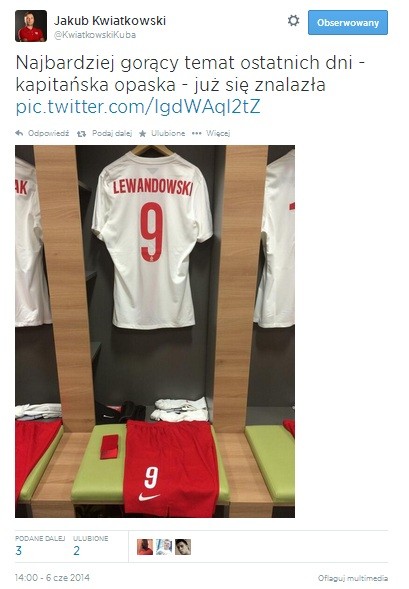Click Jakub Kwiatkowski's profile avatar
This screenshot has width=409, height=589.
31,26
